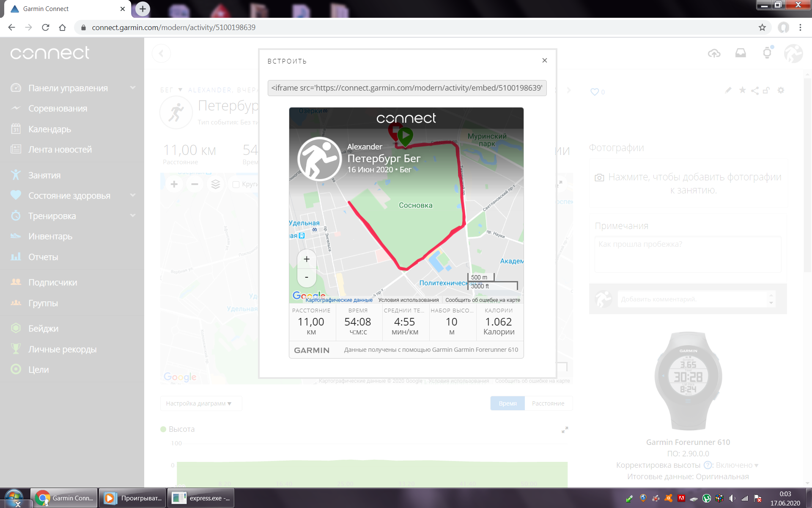Switch to express.exe in the taskbar

point(201,498)
